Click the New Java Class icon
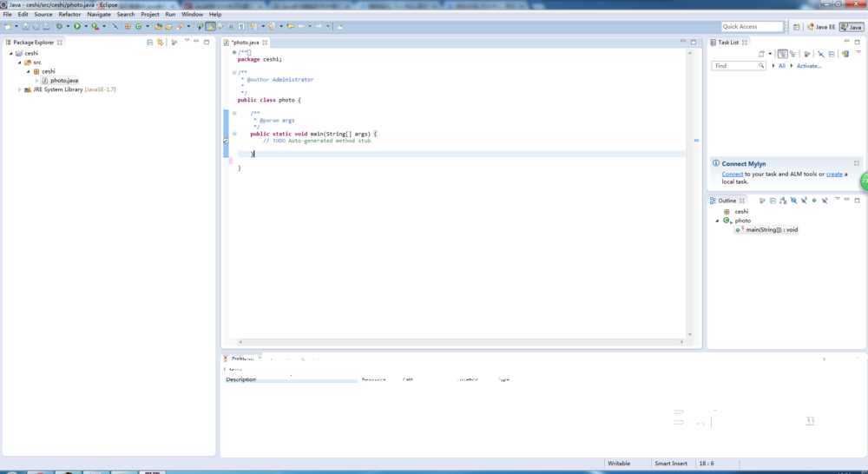The height and width of the screenshot is (474, 868). 138,26
